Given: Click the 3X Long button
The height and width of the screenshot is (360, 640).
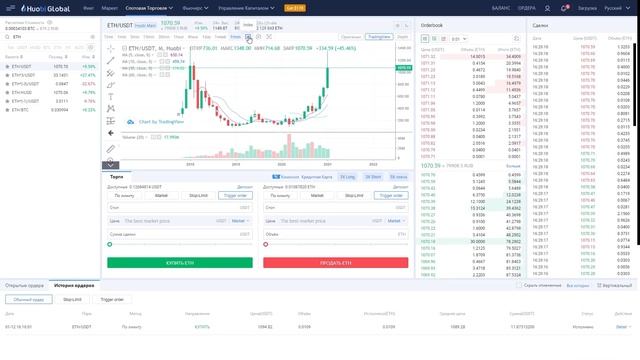Looking at the screenshot, I should click(x=348, y=177).
